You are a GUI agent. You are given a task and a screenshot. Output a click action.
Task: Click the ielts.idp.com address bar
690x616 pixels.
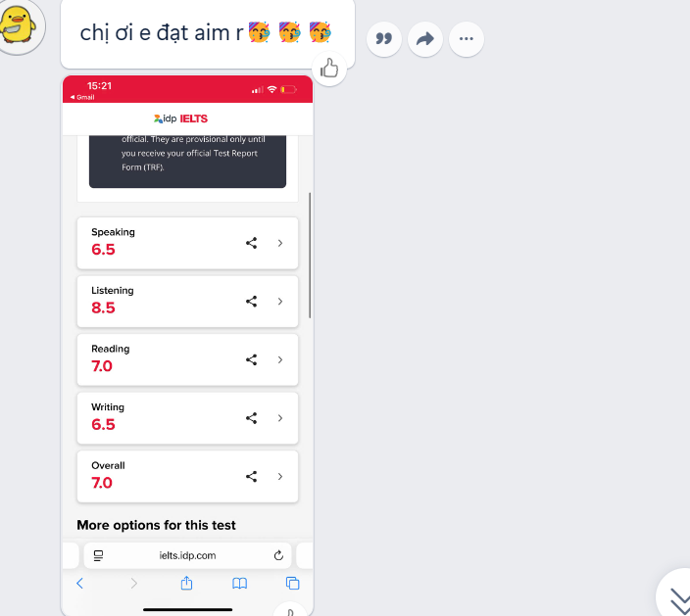coord(187,555)
